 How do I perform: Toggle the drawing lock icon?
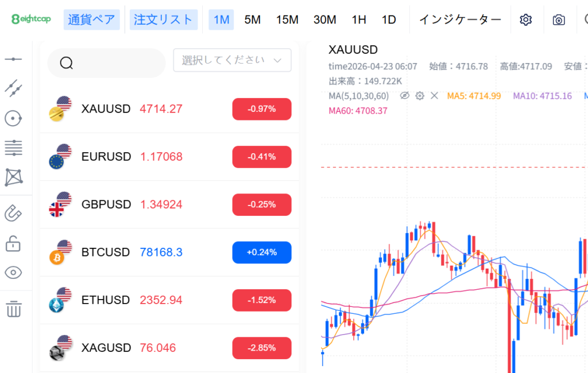(13, 243)
